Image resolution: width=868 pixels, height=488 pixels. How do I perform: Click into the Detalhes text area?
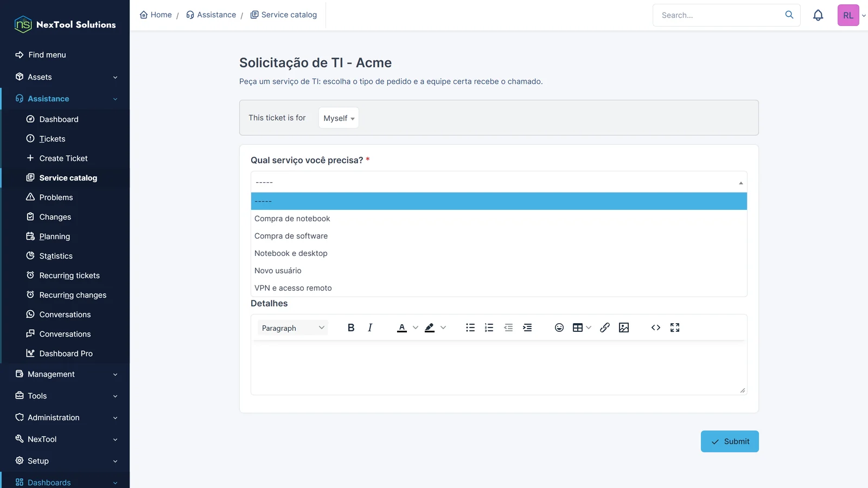(499, 368)
